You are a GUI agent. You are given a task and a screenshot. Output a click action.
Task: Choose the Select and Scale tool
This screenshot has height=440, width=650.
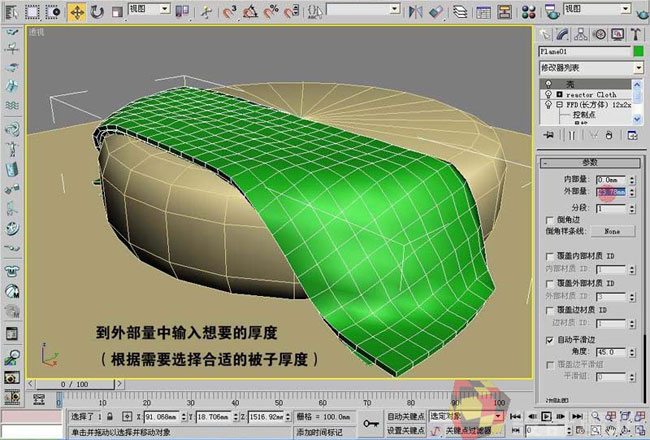117,12
